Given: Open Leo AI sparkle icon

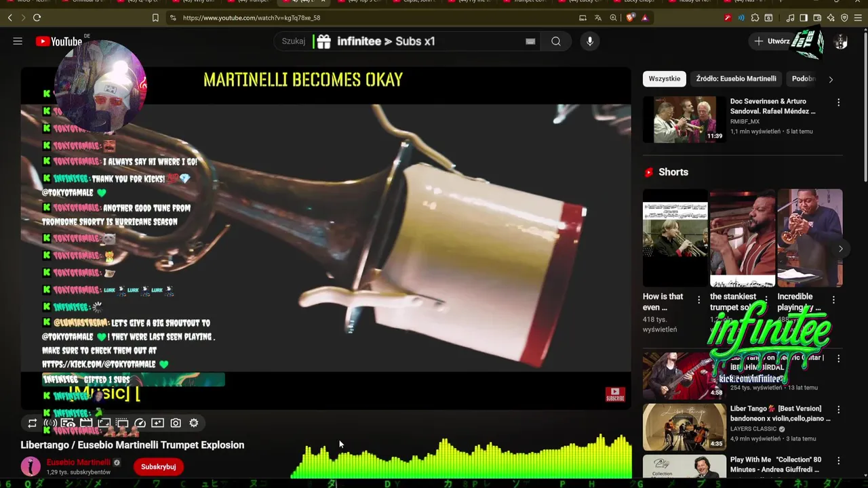Looking at the screenshot, I should (831, 18).
